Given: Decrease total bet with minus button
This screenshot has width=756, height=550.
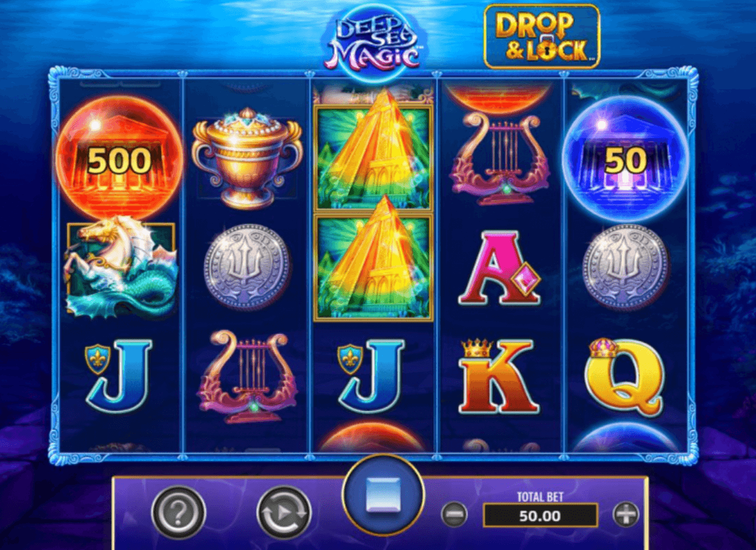Looking at the screenshot, I should 454,515.
